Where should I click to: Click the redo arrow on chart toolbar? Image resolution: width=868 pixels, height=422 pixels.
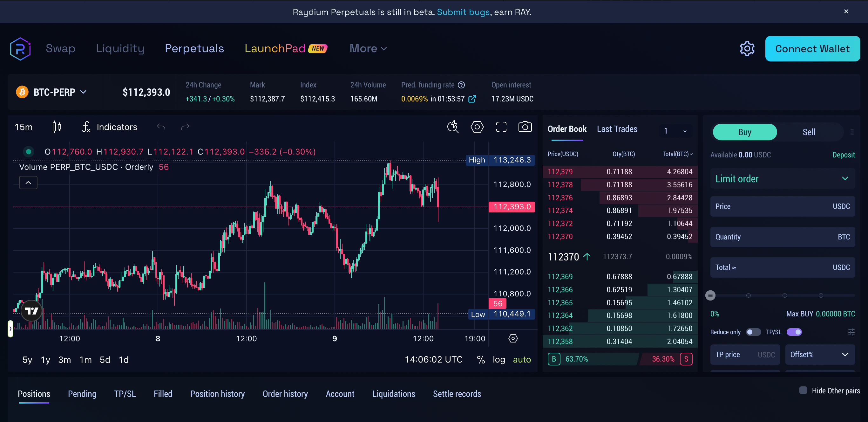click(185, 127)
